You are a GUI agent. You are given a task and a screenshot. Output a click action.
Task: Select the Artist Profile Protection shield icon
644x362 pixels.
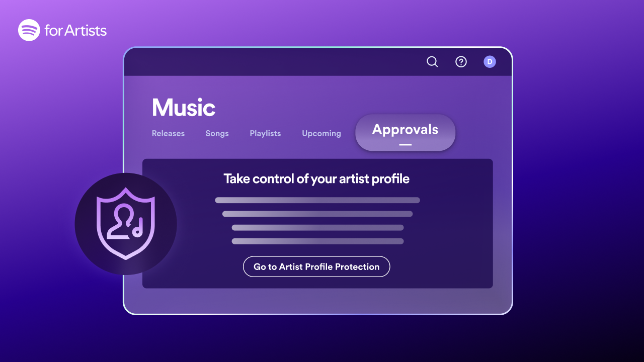coord(126,224)
